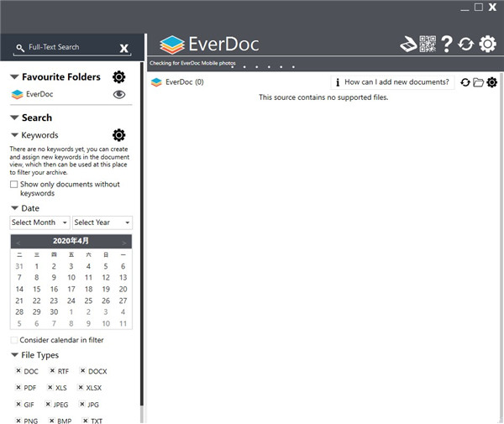Viewport: 504px width, 424px height.
Task: Open source settings gear beside folder icon
Action: point(491,82)
